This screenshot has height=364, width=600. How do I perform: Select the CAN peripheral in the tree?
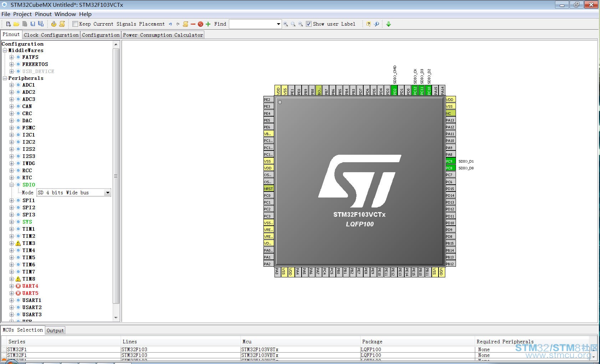(x=27, y=106)
